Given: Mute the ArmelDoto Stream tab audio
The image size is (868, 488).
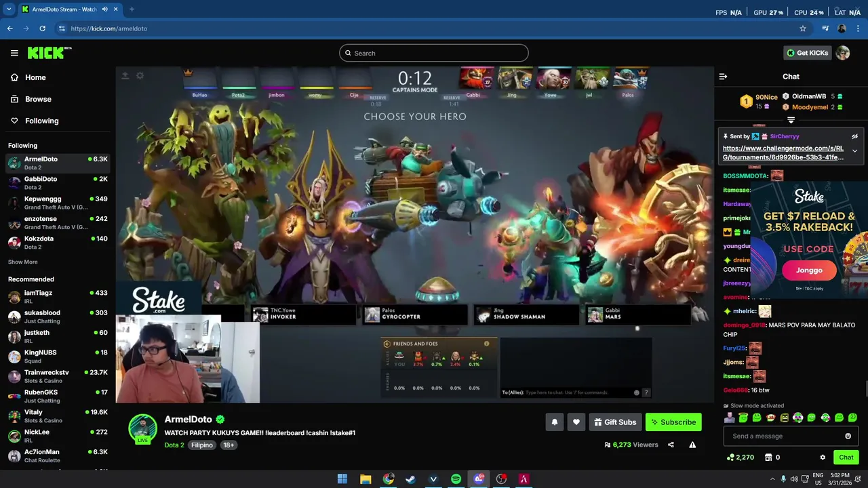Looking at the screenshot, I should [x=105, y=9].
